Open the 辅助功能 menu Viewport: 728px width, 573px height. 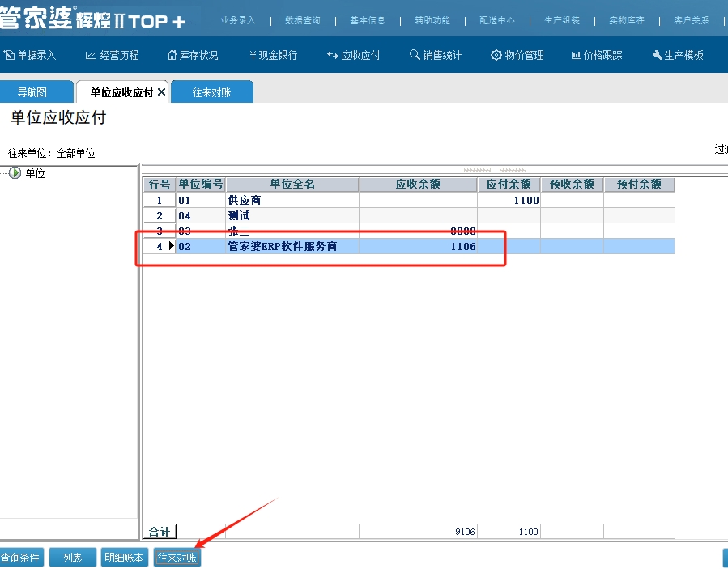tap(432, 20)
